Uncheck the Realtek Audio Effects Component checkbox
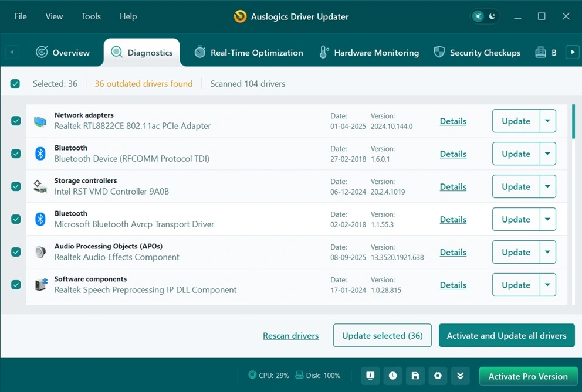The image size is (582, 392). coord(16,252)
